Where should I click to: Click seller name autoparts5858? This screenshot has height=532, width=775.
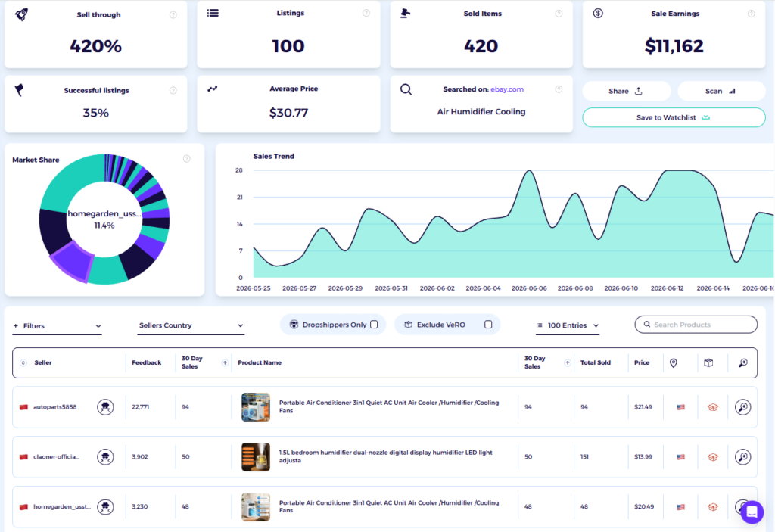54,407
